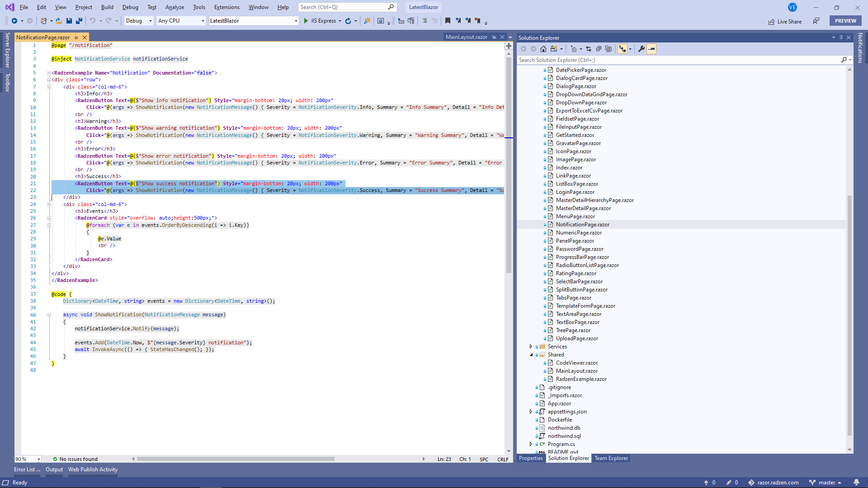Click the PREVIEW button
Image resolution: width=868 pixels, height=488 pixels.
[845, 21]
